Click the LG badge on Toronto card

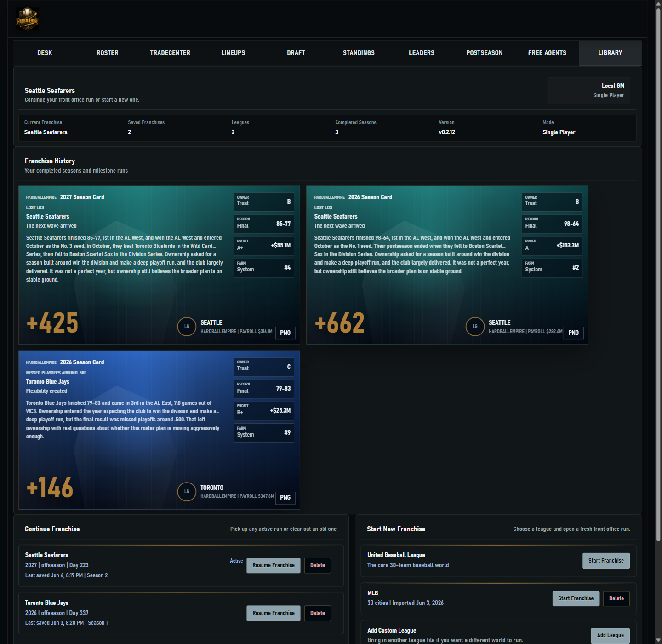[x=187, y=492]
